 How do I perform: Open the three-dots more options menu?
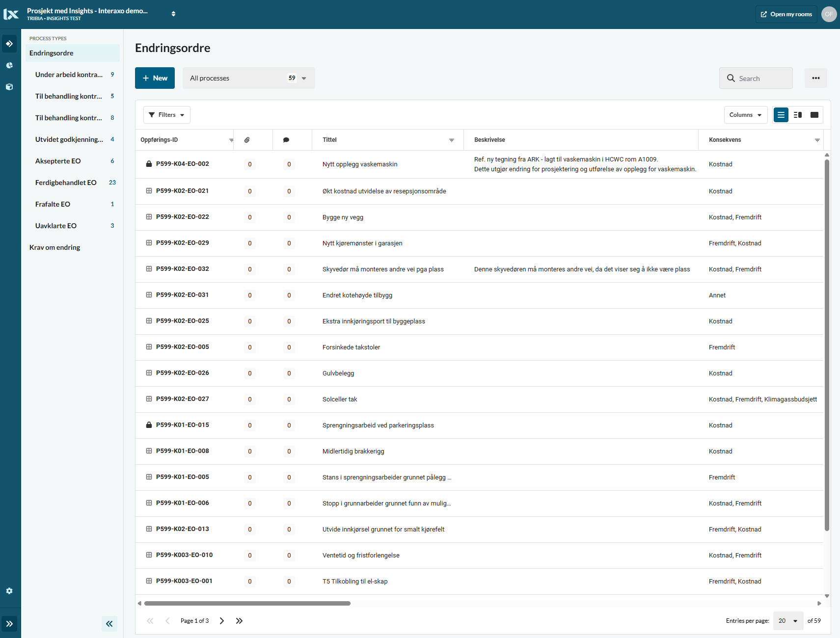pyautogui.click(x=815, y=78)
